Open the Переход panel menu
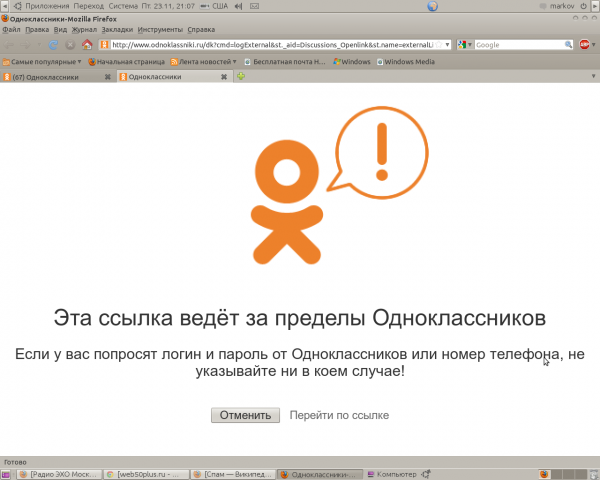 click(x=88, y=6)
